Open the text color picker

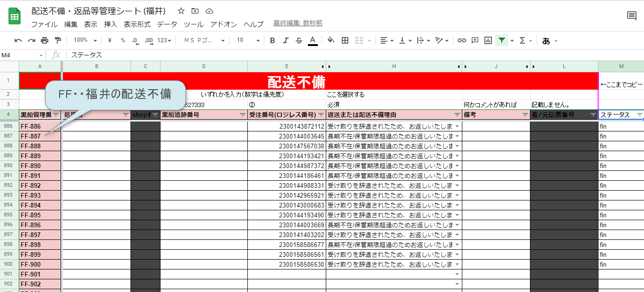[313, 41]
